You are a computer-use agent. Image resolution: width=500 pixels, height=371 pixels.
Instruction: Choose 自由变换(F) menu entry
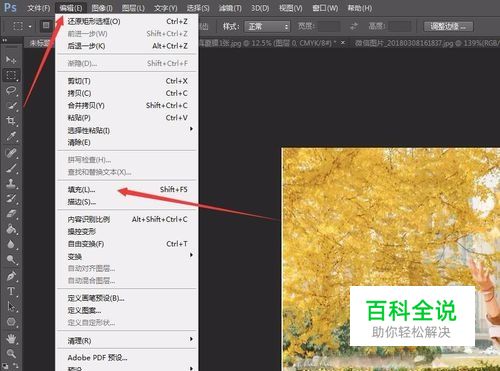click(127, 244)
